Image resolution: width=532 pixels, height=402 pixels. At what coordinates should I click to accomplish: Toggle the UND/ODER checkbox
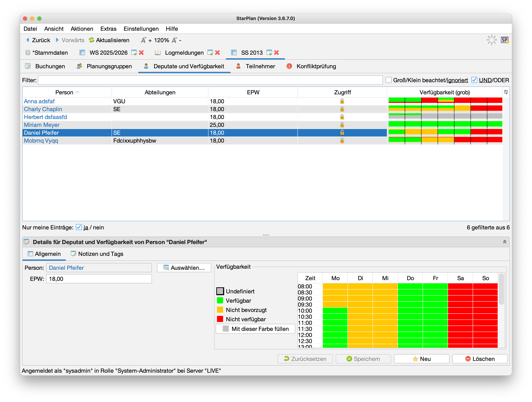474,80
